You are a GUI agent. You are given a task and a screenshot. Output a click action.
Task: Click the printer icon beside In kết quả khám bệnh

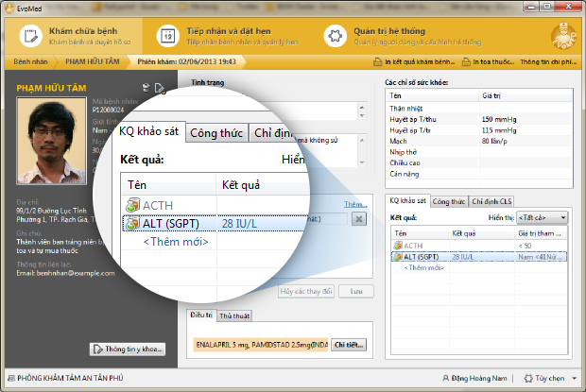coord(378,62)
